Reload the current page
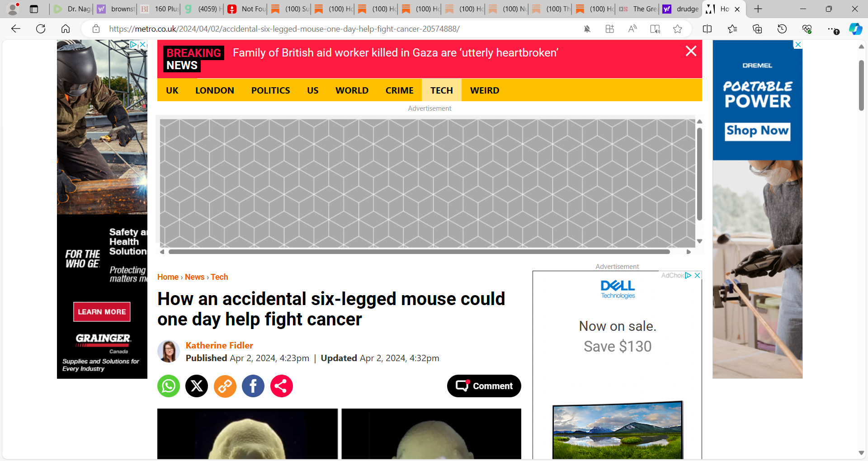The height and width of the screenshot is (461, 868). click(x=41, y=29)
